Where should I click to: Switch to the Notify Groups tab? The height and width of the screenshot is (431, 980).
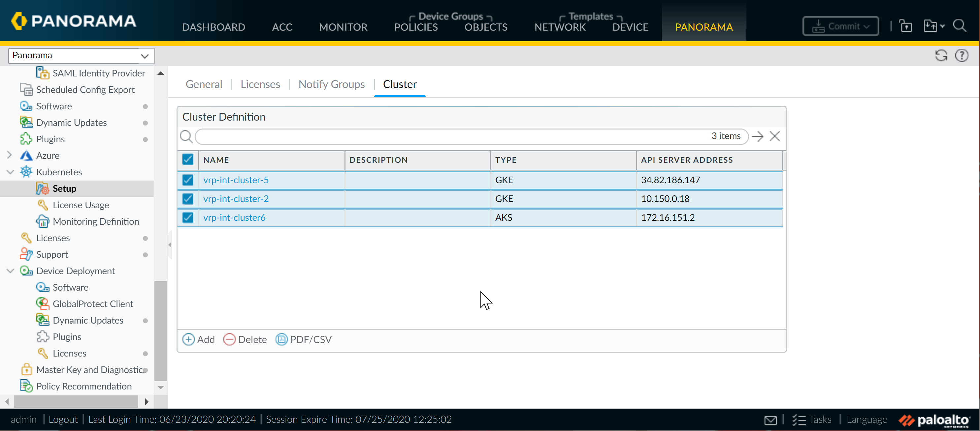(x=331, y=84)
